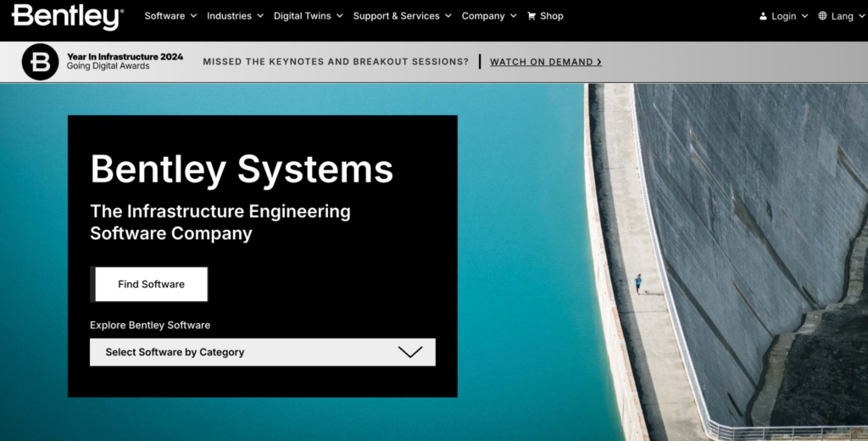
Task: Expand the Login chevron arrow
Action: (x=805, y=16)
